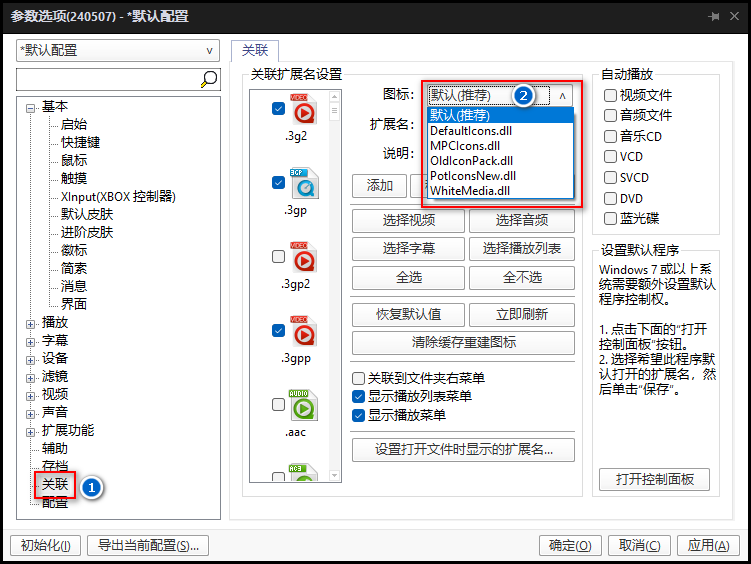Enable the 视频文件 autoplay checkbox
This screenshot has width=751, height=564.
[x=611, y=95]
